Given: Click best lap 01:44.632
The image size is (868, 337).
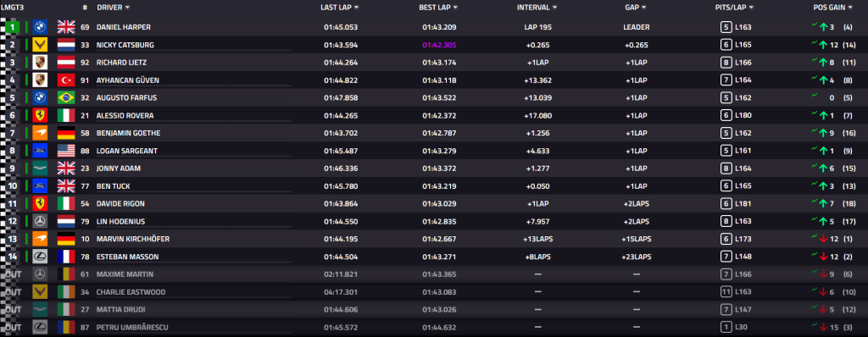Looking at the screenshot, I should point(440,328).
